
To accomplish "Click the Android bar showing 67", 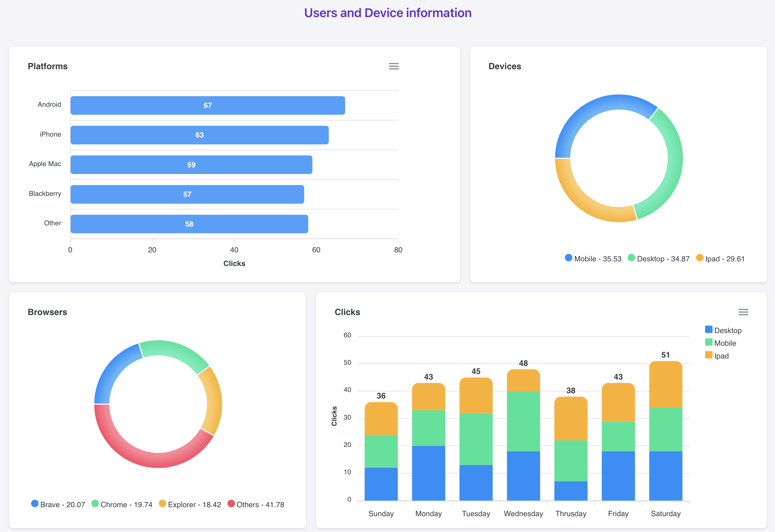I will 208,105.
